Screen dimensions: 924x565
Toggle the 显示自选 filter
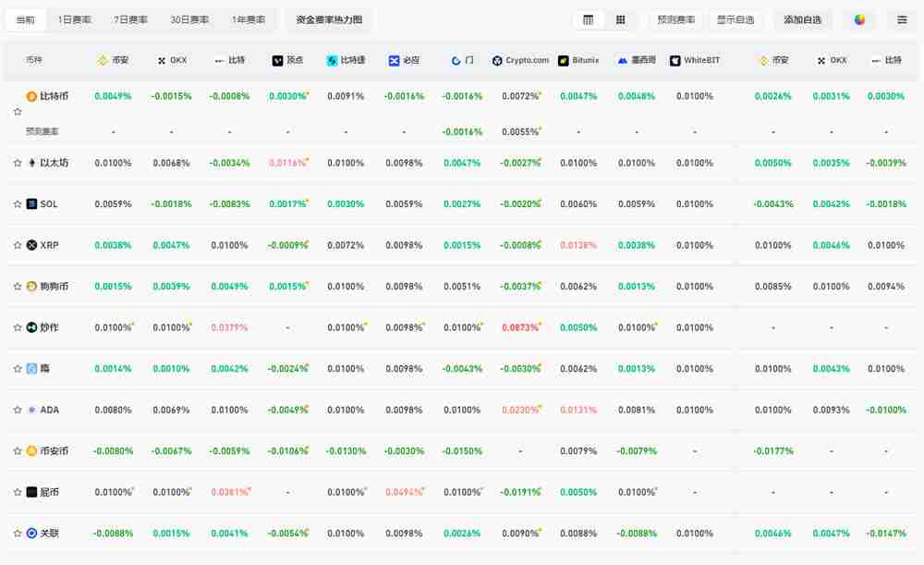736,19
